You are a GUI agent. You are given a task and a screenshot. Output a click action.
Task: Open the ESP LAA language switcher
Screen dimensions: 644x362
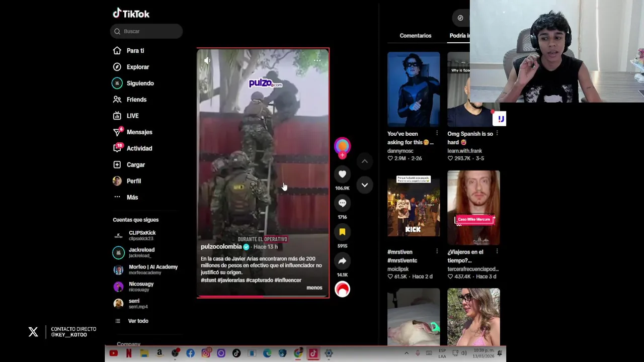(x=442, y=353)
